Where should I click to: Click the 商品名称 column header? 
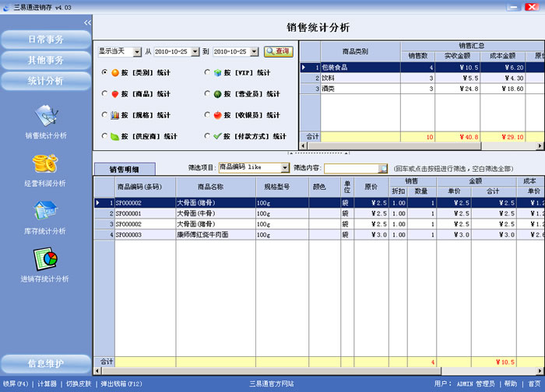coord(216,187)
